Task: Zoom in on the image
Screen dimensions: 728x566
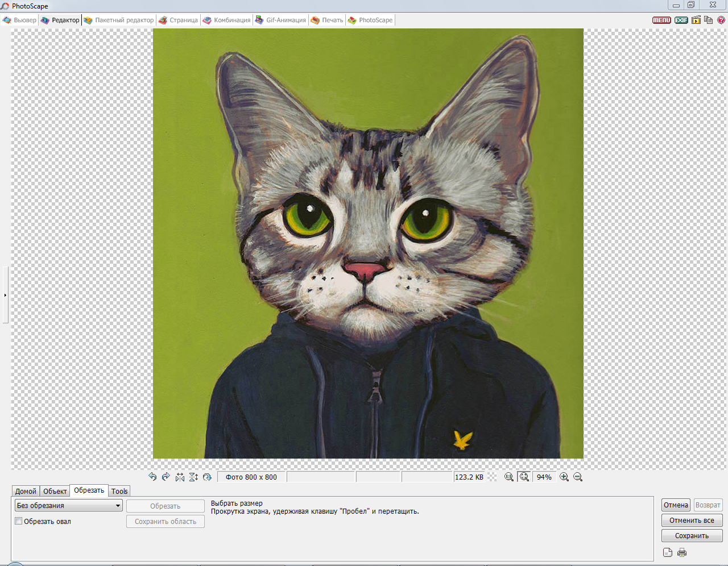Action: pos(564,477)
